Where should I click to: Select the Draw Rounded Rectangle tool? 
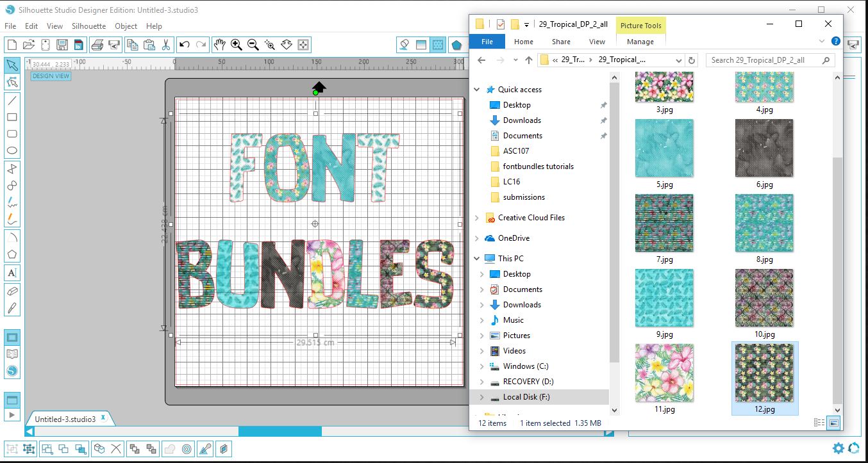pos(11,134)
